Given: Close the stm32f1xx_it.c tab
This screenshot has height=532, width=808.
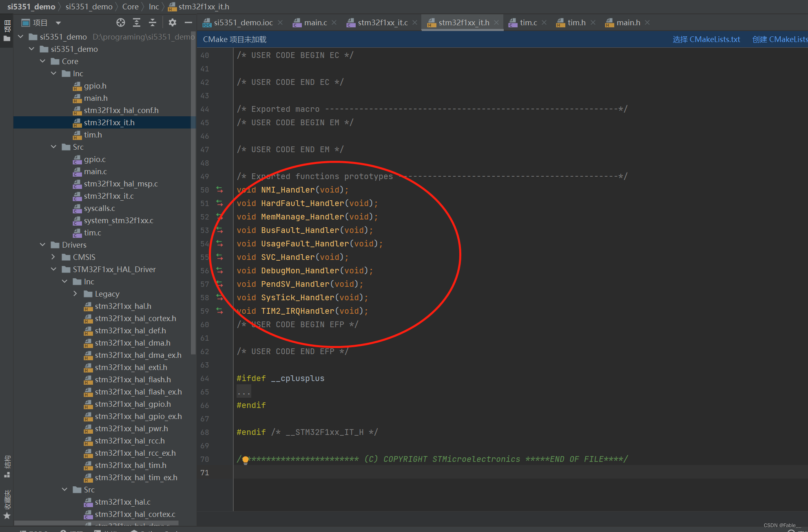Looking at the screenshot, I should pos(415,23).
